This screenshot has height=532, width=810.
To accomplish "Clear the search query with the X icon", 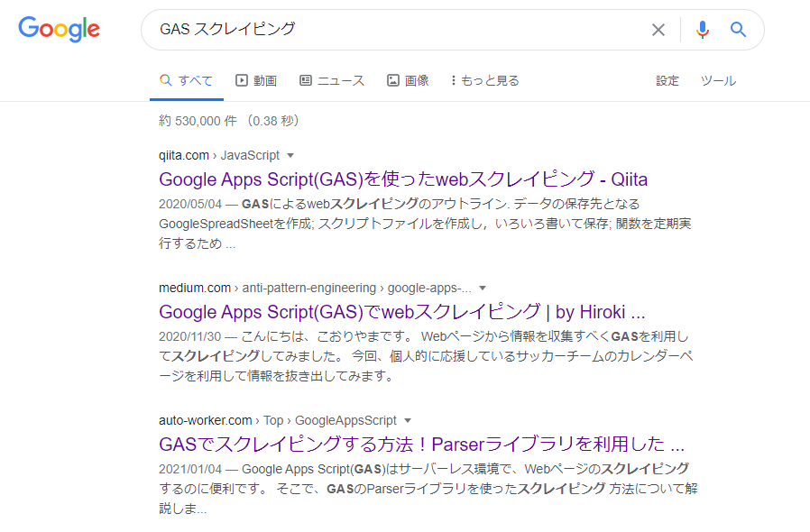I will click(658, 29).
